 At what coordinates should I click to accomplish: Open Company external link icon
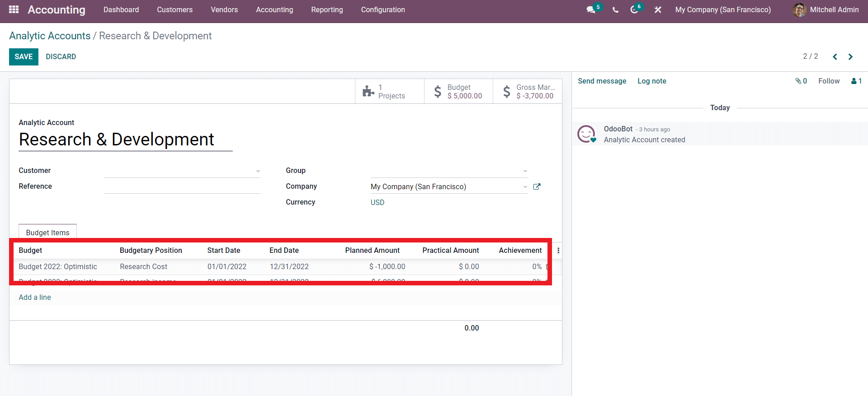[537, 186]
